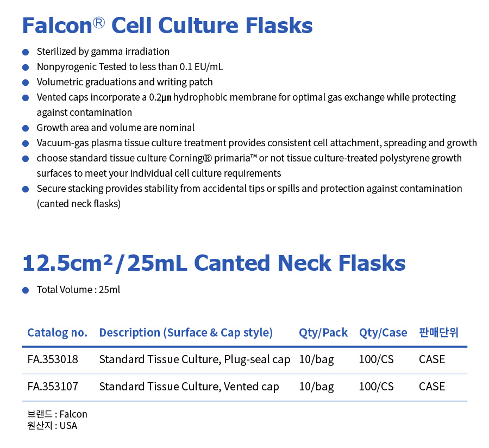Click the 판매단위 column header

click(438, 332)
